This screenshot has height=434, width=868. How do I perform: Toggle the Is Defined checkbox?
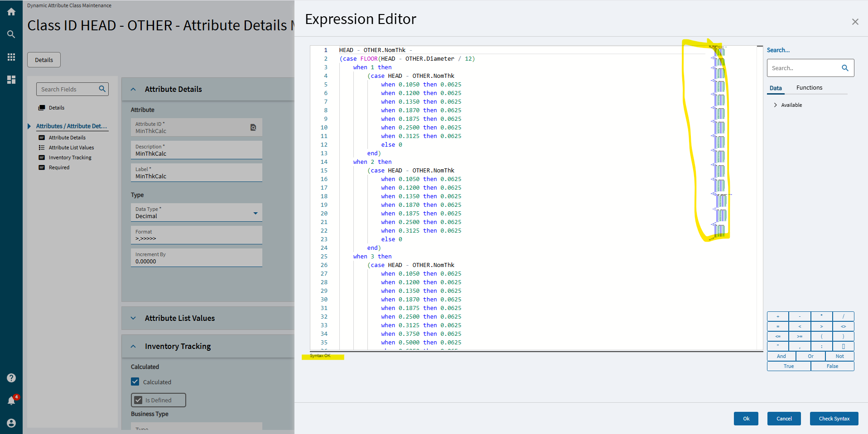coord(139,400)
